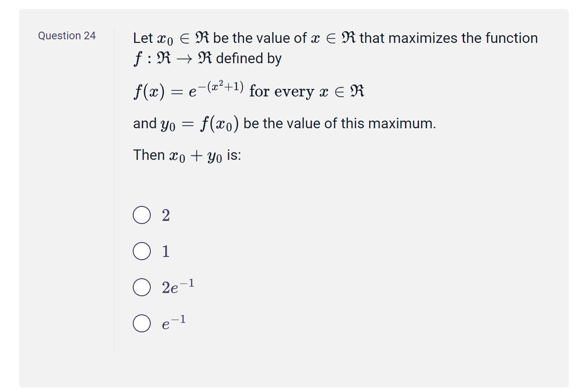The width and height of the screenshot is (577, 392).
Task: Select the radio button for answer 1
Action: [x=141, y=251]
